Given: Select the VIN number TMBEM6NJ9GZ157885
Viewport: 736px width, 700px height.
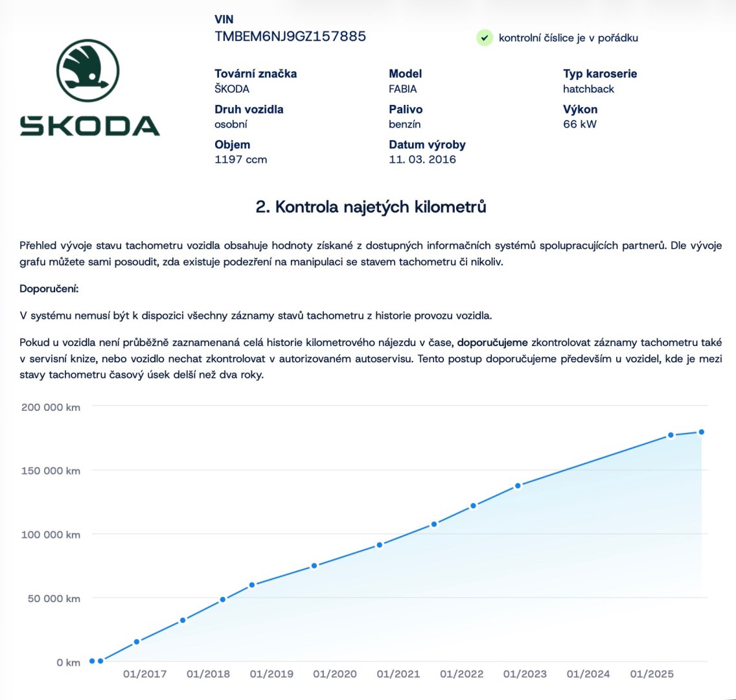Looking at the screenshot, I should click(x=290, y=36).
